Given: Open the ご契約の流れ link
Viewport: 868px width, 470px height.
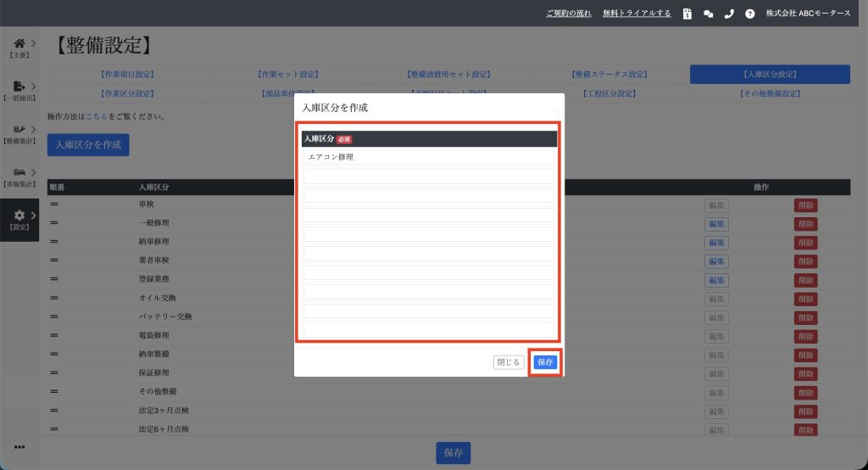Looking at the screenshot, I should (569, 14).
